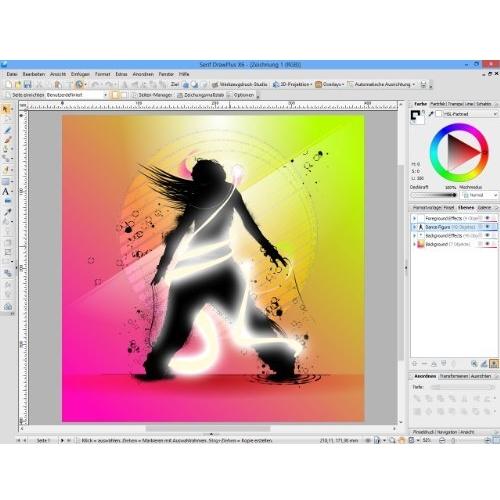Hide the Background layer via eye
500x500 pixels.
487,244
